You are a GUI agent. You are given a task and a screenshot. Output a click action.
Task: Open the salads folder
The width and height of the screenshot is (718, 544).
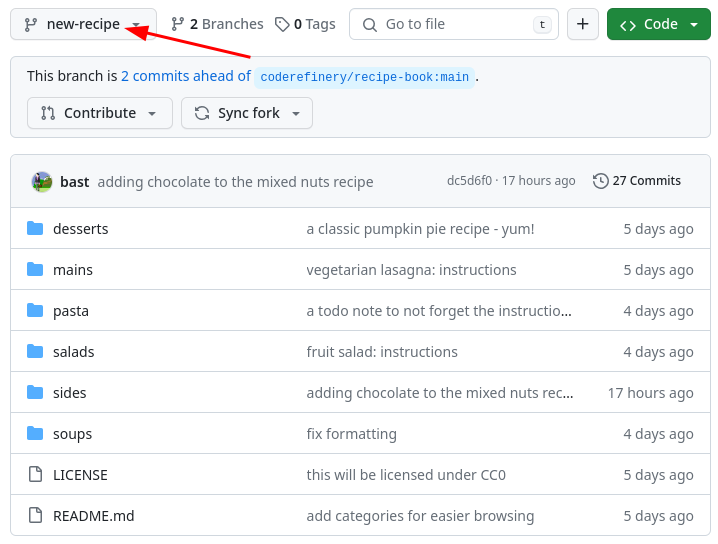tap(74, 352)
